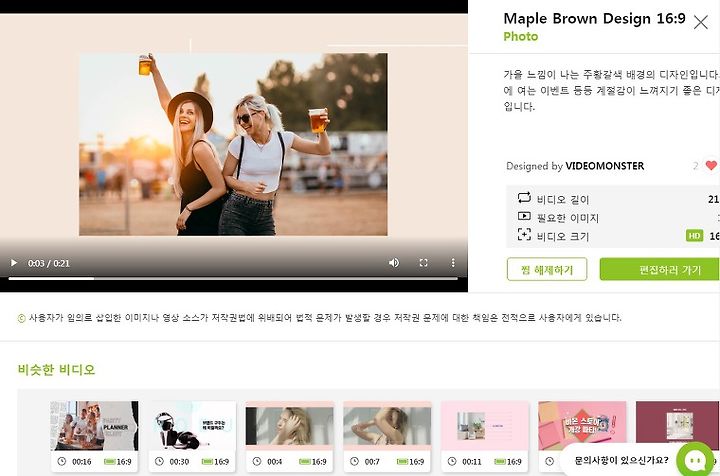Screen dimensions: 720x476
Task: Click the loop icon next to 비디오 길이
Action: pyautogui.click(x=524, y=198)
